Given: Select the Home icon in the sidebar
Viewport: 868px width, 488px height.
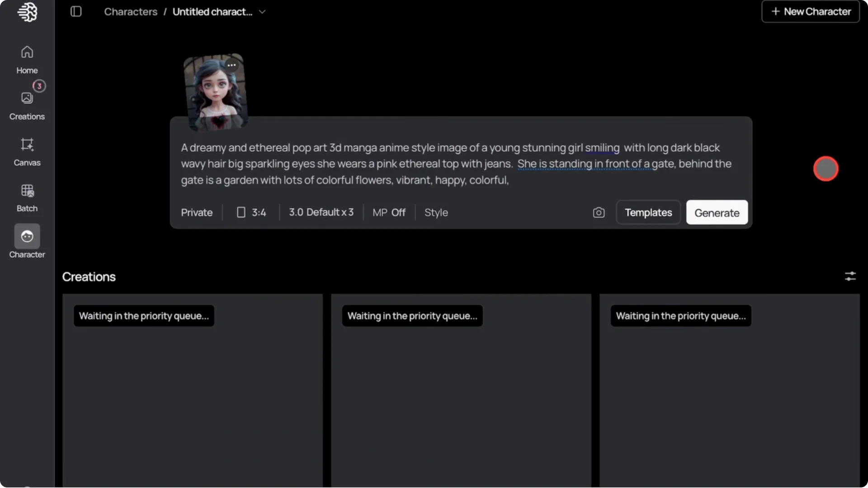Looking at the screenshot, I should (x=27, y=59).
